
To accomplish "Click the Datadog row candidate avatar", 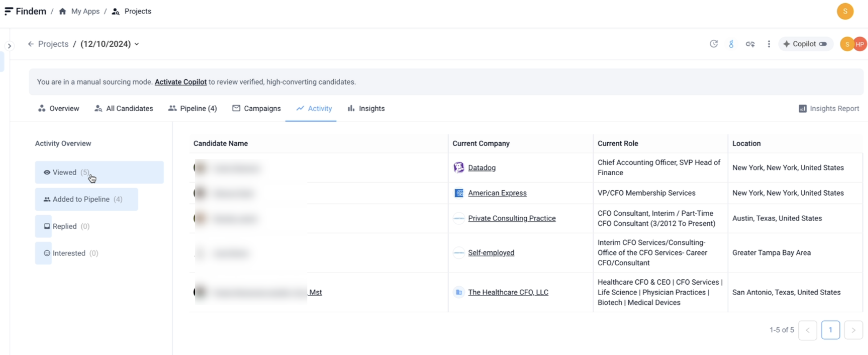I will point(200,168).
